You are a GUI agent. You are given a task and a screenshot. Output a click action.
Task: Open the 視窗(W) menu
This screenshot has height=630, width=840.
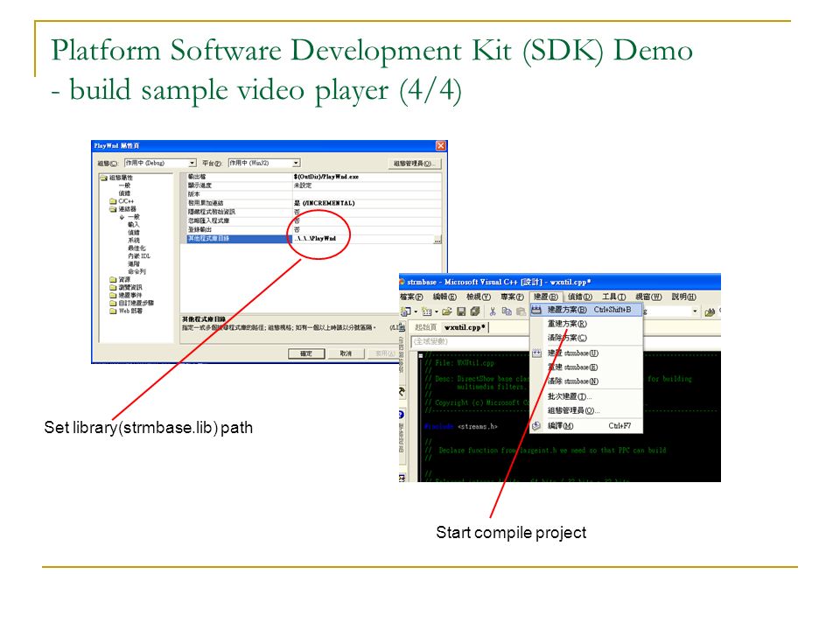648,297
